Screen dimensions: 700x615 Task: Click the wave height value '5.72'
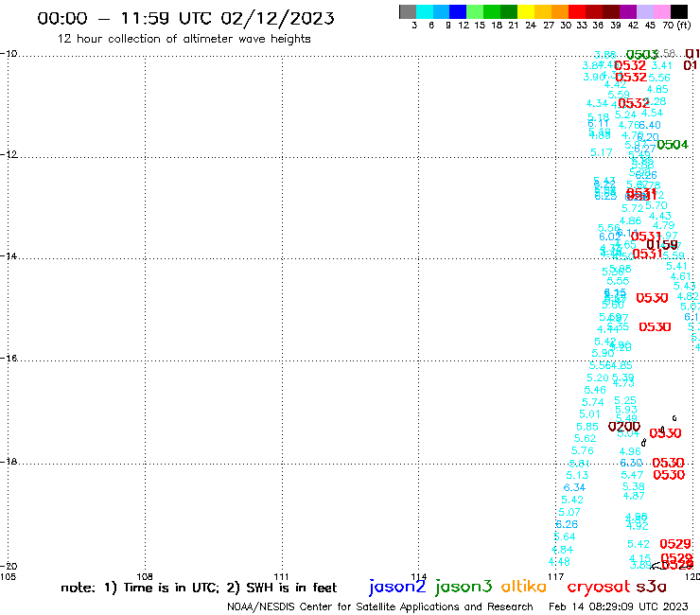(x=633, y=208)
